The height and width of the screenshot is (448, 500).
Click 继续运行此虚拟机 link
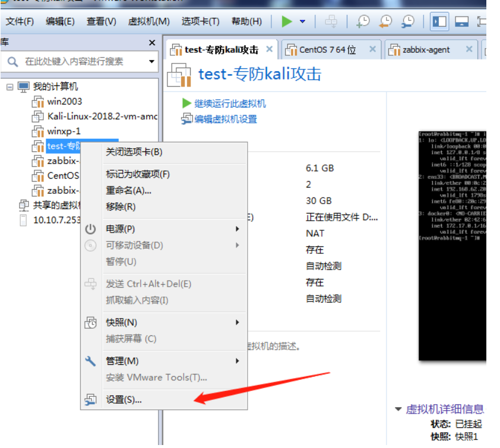[230, 104]
